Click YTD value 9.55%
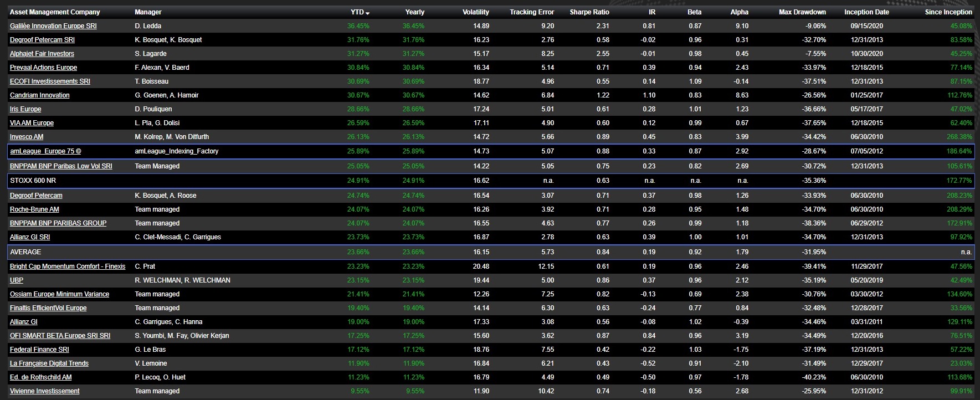 [x=360, y=391]
